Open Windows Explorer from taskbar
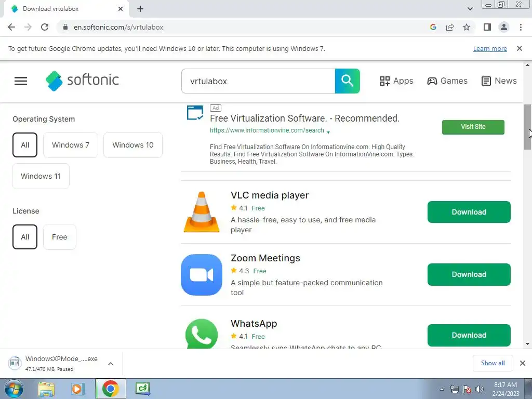Screen dimensions: 532x399 click(x=46, y=389)
